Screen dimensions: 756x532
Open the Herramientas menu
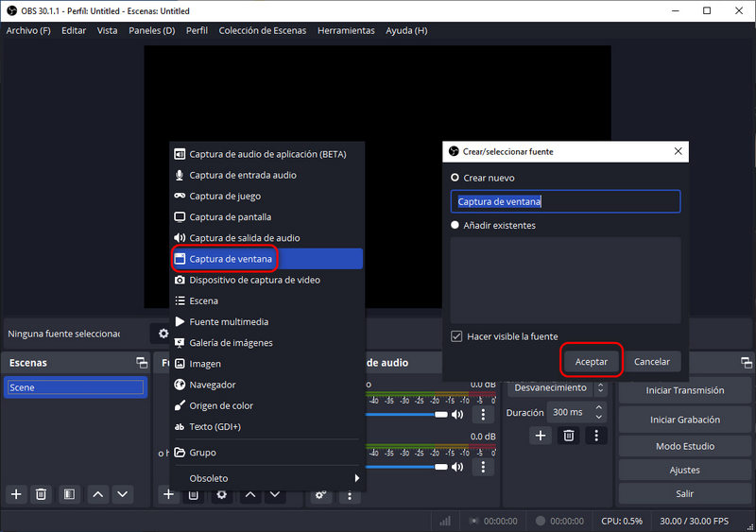tap(346, 30)
